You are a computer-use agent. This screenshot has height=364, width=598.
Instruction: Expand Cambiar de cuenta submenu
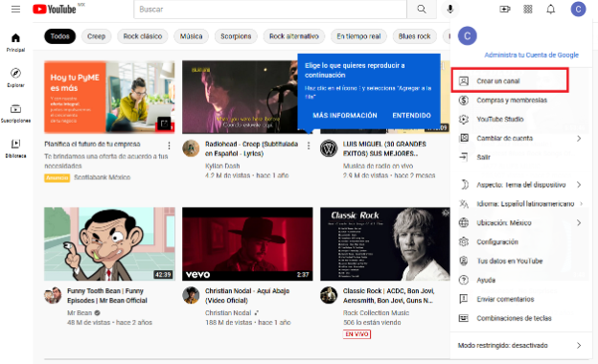click(x=521, y=138)
